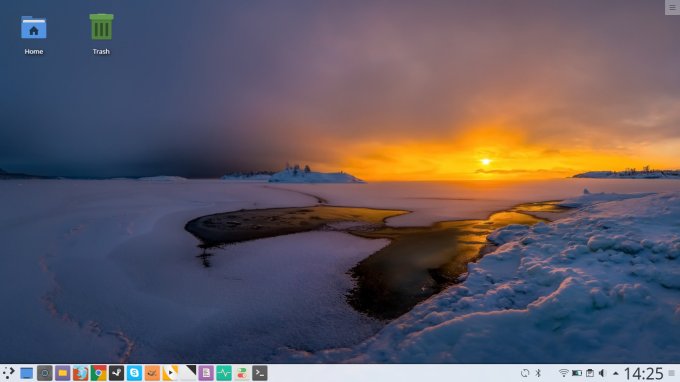Launch Steam from the panel

pyautogui.click(x=116, y=373)
